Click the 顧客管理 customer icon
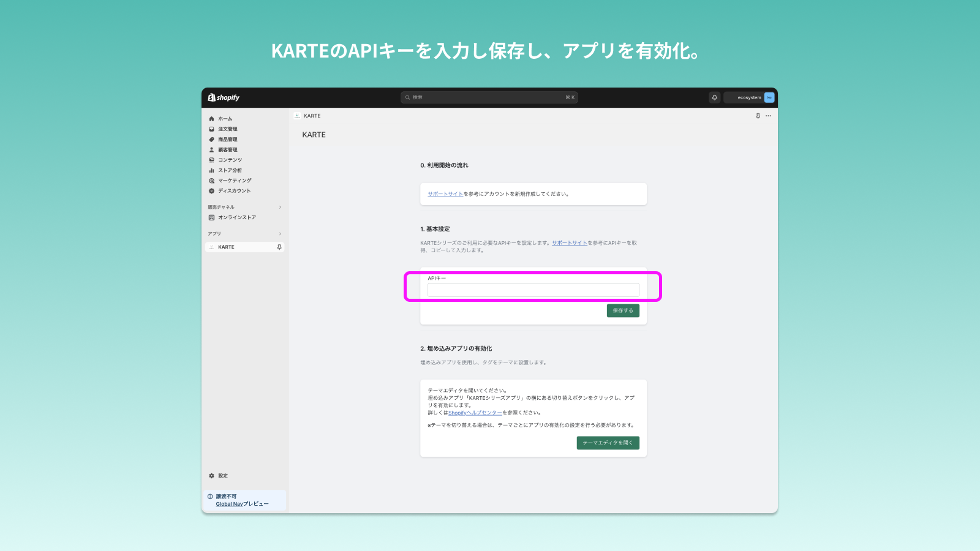980x551 pixels. click(x=212, y=149)
